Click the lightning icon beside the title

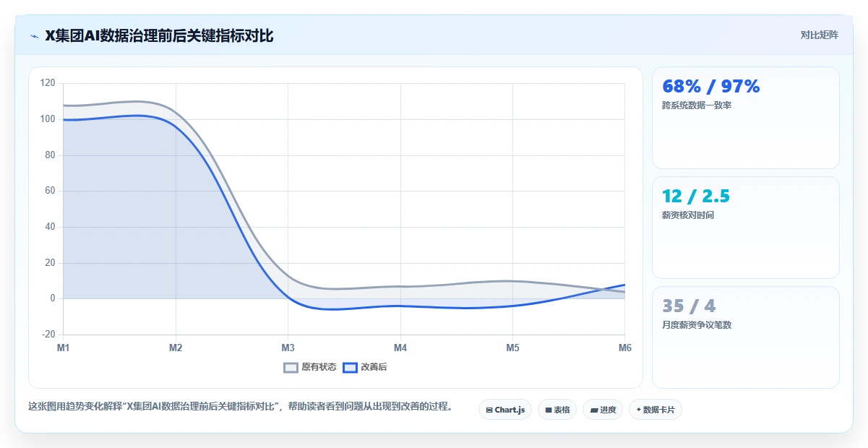point(34,36)
